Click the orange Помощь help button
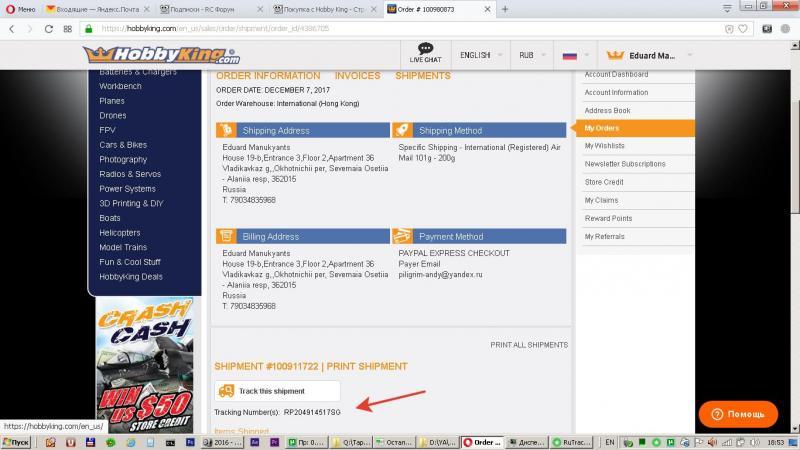The width and height of the screenshot is (800, 450). pos(738,413)
